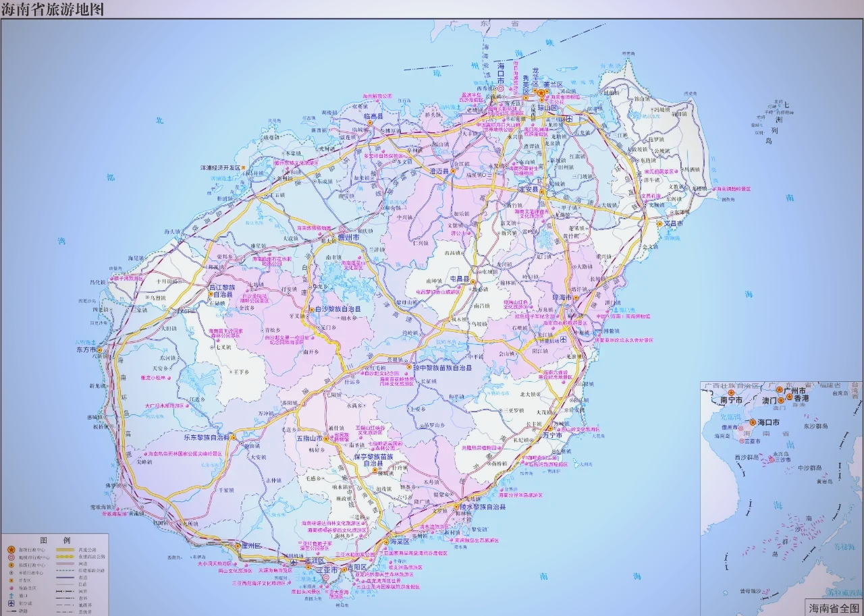
Task: Click Haikou star marker in inset map
Action: click(x=753, y=422)
